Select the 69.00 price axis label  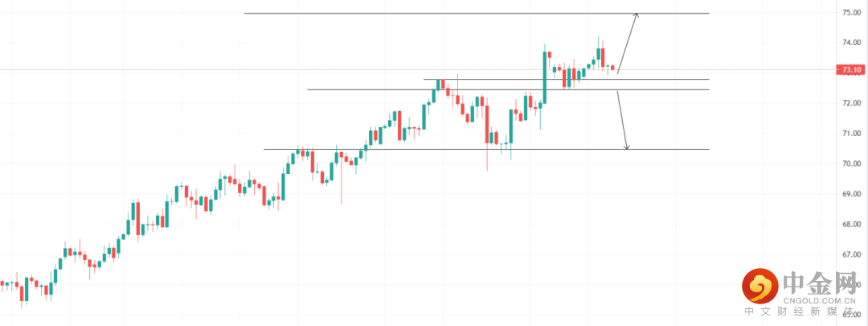pyautogui.click(x=852, y=194)
